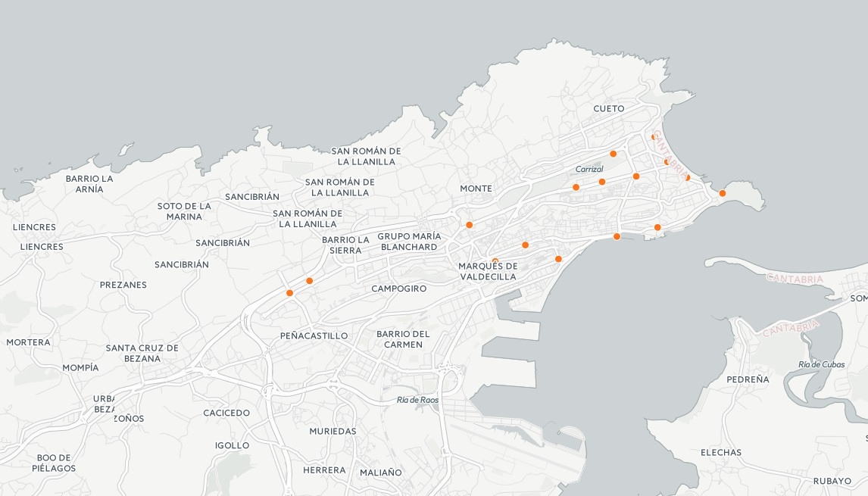
Task: Click the Ría de Cubas water label
Action: click(821, 364)
